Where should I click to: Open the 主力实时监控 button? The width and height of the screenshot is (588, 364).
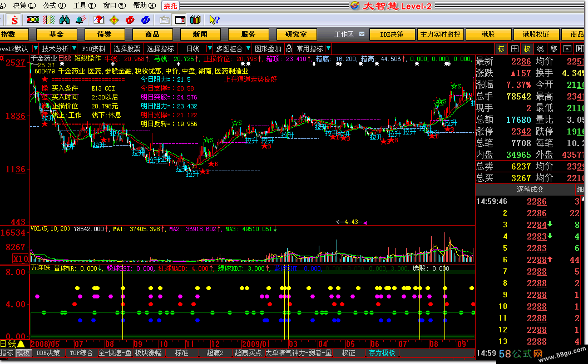tap(440, 34)
